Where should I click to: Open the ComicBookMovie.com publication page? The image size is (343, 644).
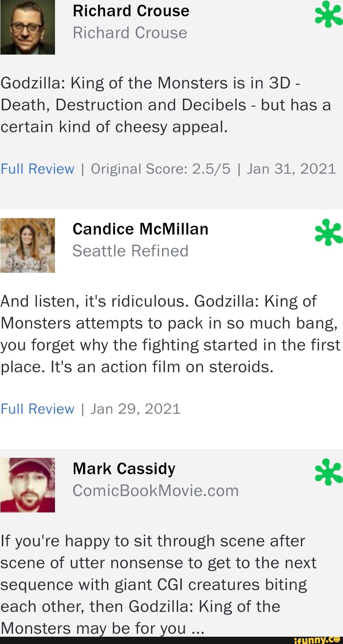pyautogui.click(x=155, y=490)
